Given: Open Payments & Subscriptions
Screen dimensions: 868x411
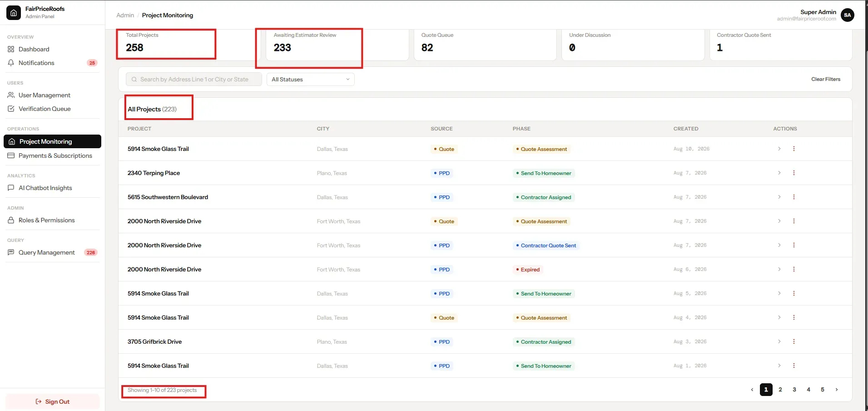Looking at the screenshot, I should [52, 155].
